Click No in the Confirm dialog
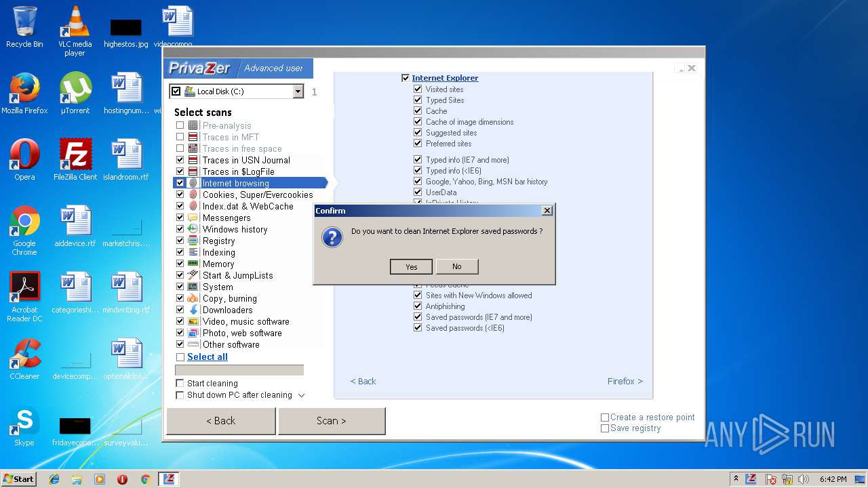868x488 pixels. pos(456,266)
